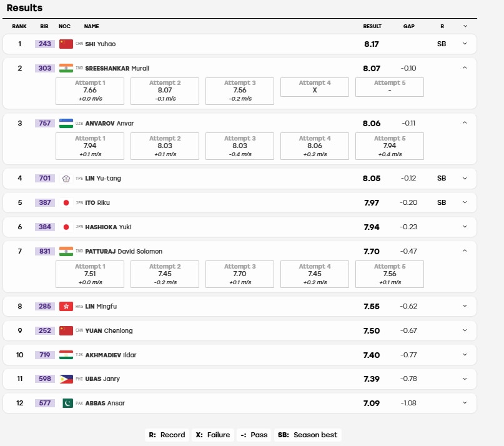Click the 'X: Failure' legend chip
The width and height of the screenshot is (504, 446).
[x=213, y=435]
